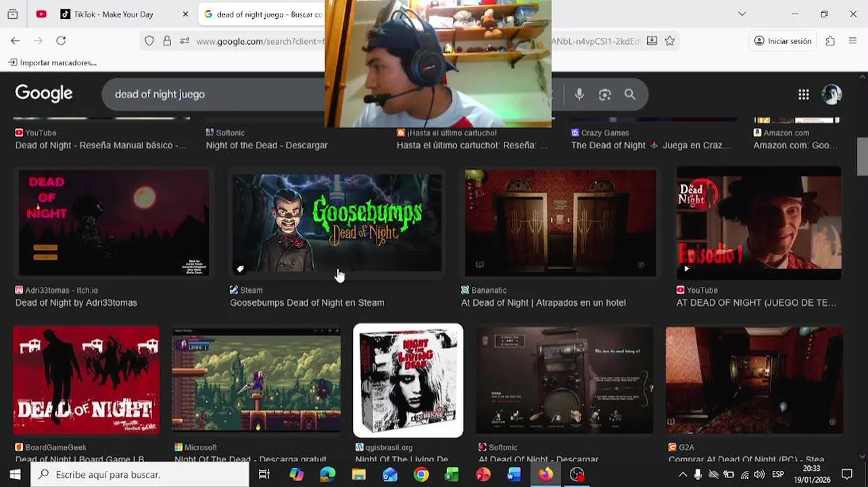Open Word from the taskbar
Viewport: 868px width, 487px height.
(x=514, y=475)
